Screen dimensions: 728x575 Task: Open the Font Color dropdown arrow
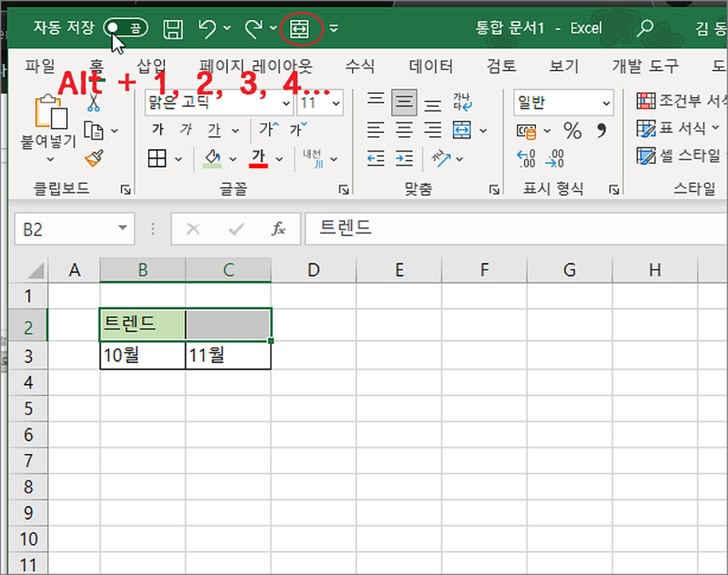click(x=279, y=159)
